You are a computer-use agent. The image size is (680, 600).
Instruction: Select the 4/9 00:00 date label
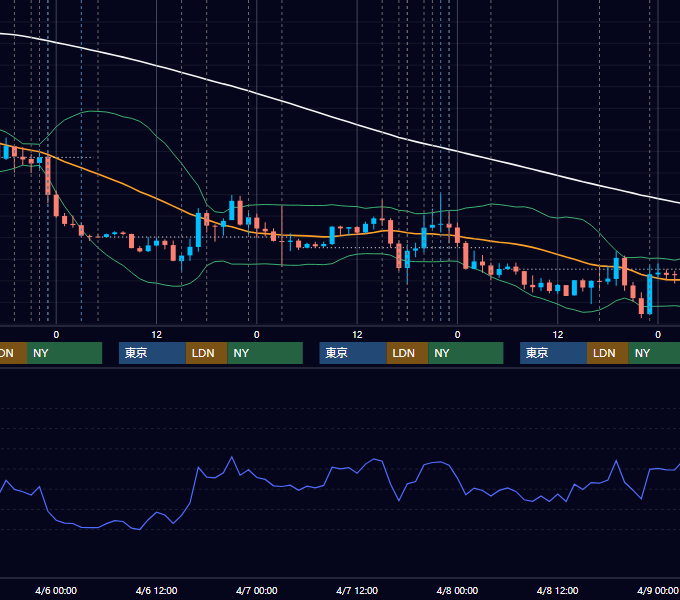click(657, 590)
